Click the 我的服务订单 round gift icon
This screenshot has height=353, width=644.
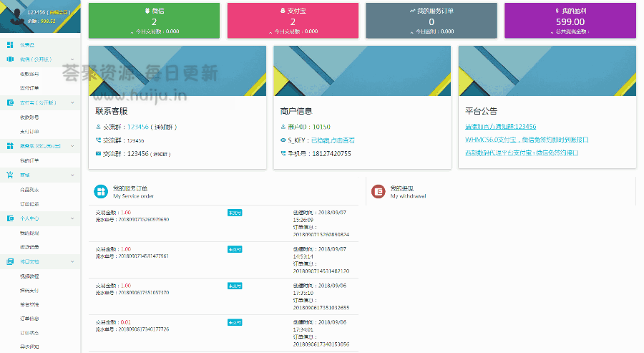click(x=101, y=191)
